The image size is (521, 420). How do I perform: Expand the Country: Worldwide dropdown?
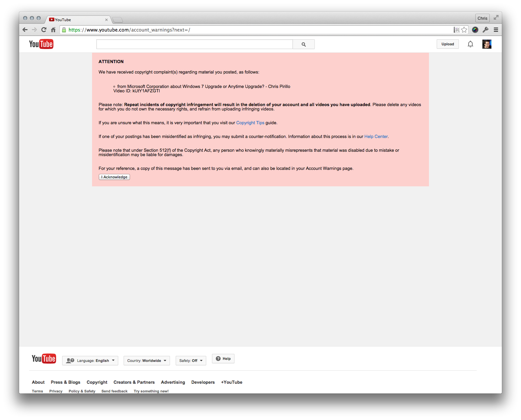(147, 361)
